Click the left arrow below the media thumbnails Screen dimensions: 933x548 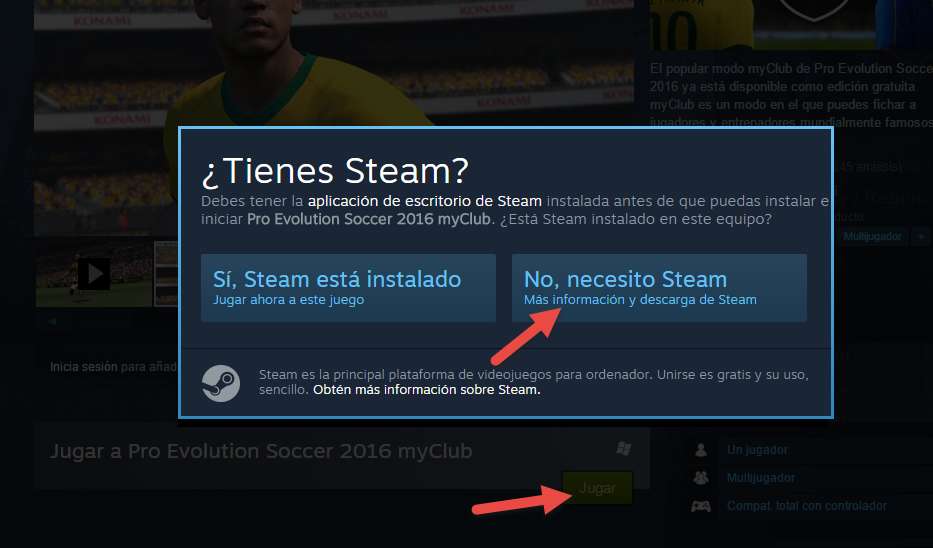pyautogui.click(x=53, y=321)
